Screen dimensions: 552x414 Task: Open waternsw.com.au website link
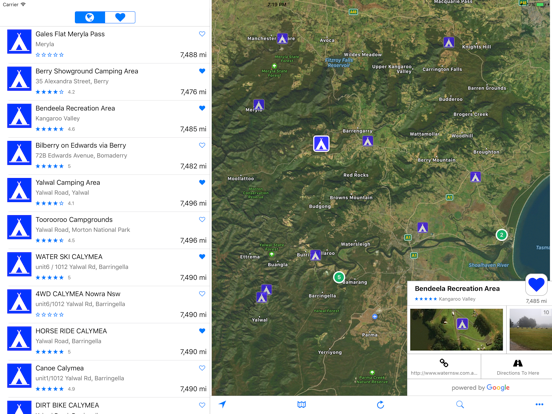(x=444, y=366)
